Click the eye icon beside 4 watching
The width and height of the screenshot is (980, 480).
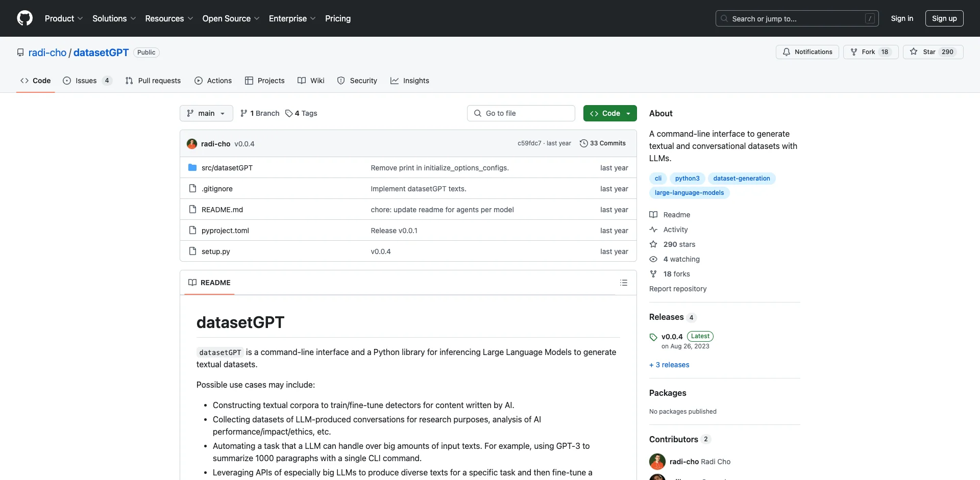click(653, 259)
